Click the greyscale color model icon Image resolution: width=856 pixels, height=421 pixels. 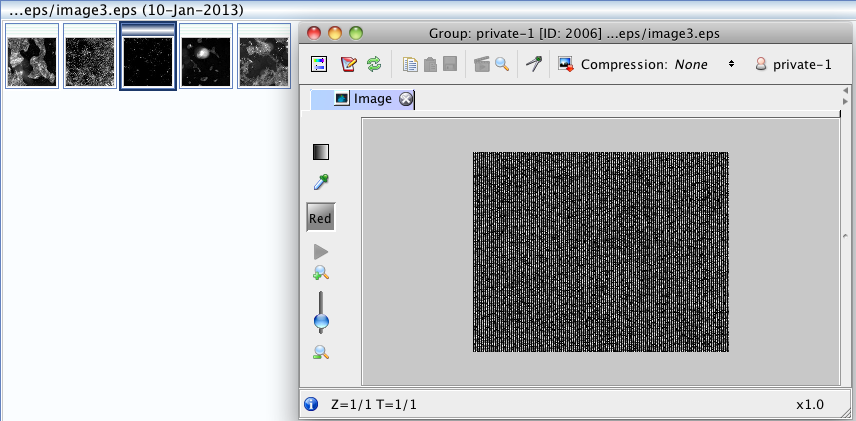tap(321, 152)
